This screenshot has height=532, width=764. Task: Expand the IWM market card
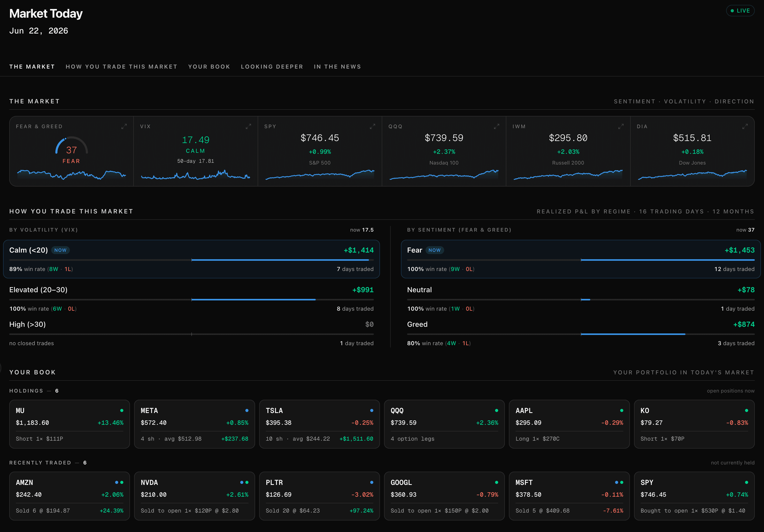620,126
